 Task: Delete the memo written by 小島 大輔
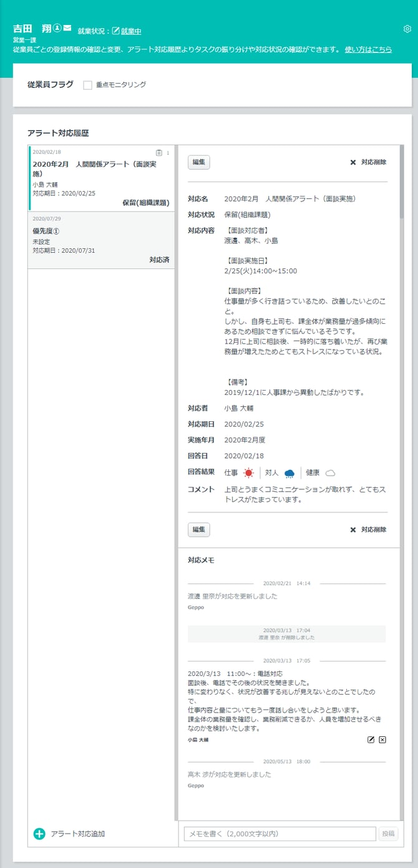coord(382,739)
